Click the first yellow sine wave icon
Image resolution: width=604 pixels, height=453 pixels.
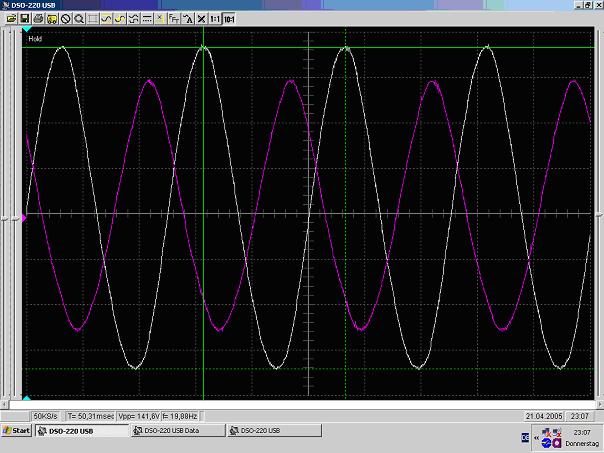click(x=106, y=18)
